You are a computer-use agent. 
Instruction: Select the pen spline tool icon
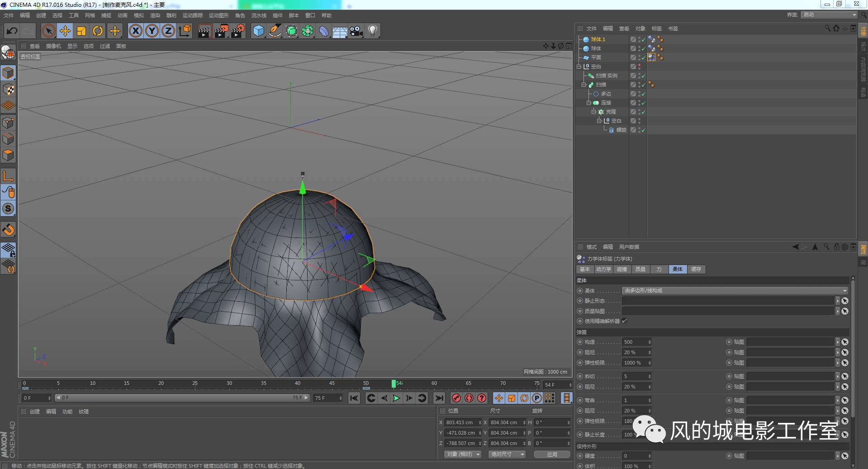(x=275, y=31)
